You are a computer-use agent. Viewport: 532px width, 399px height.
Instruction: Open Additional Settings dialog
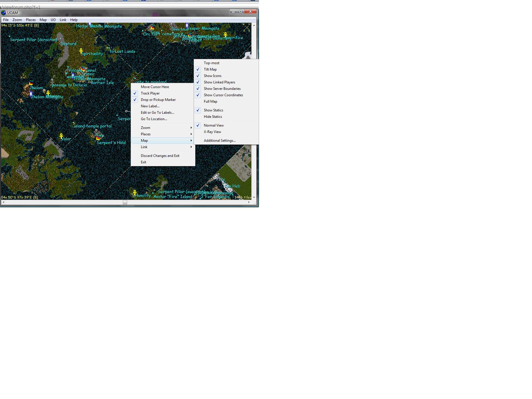coord(220,141)
